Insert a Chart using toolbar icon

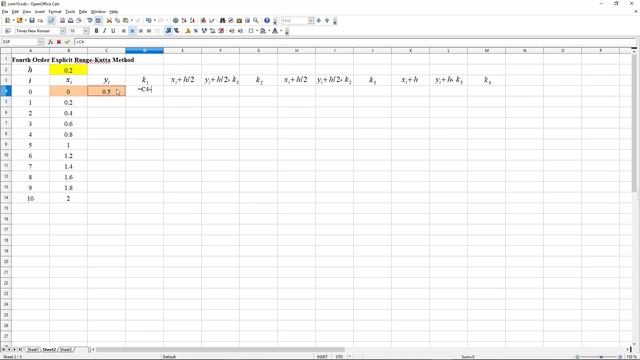[203, 20]
